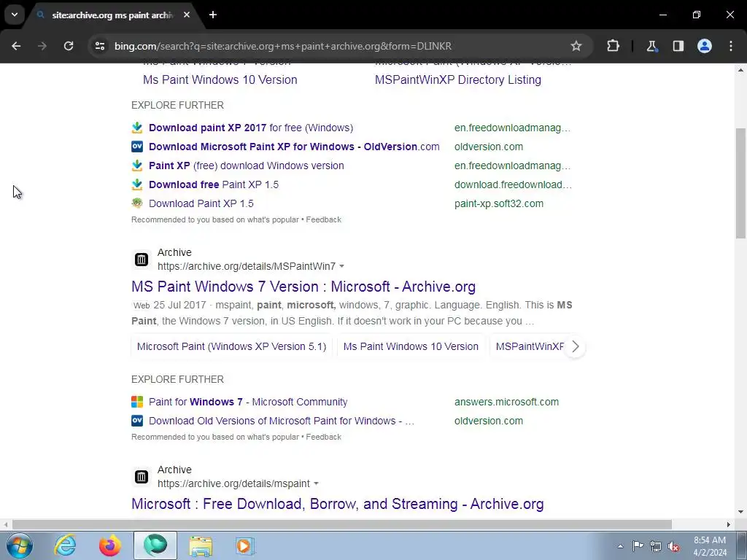Toggle the side panel icon

678,46
